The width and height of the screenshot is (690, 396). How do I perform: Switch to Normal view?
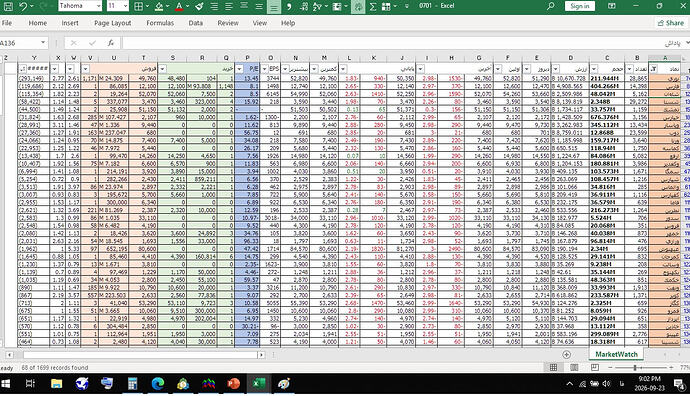coord(553,367)
